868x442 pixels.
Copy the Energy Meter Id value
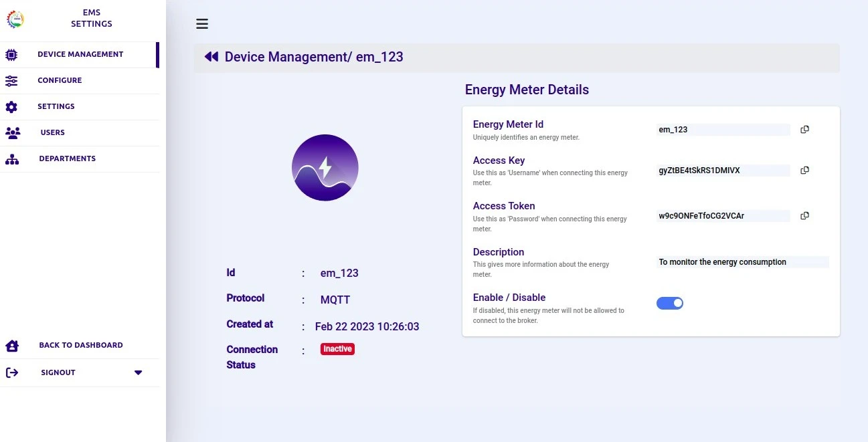pyautogui.click(x=805, y=130)
